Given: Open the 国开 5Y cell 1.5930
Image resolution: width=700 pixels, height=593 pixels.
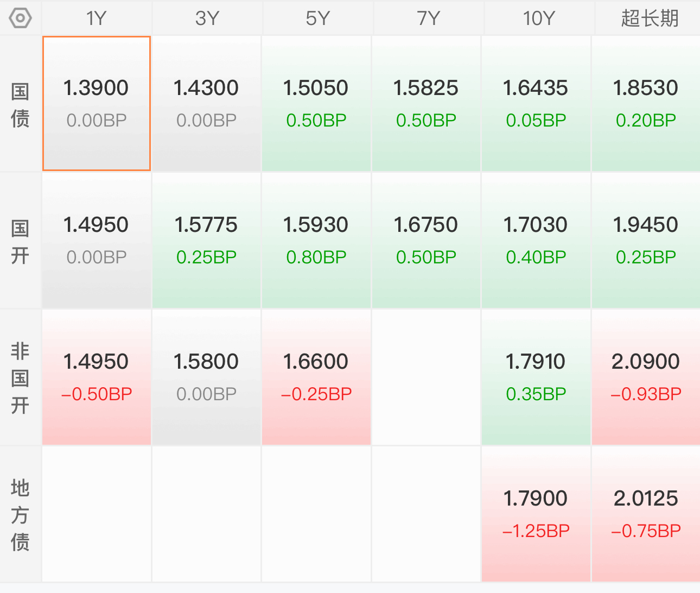Looking at the screenshot, I should click(x=316, y=240).
